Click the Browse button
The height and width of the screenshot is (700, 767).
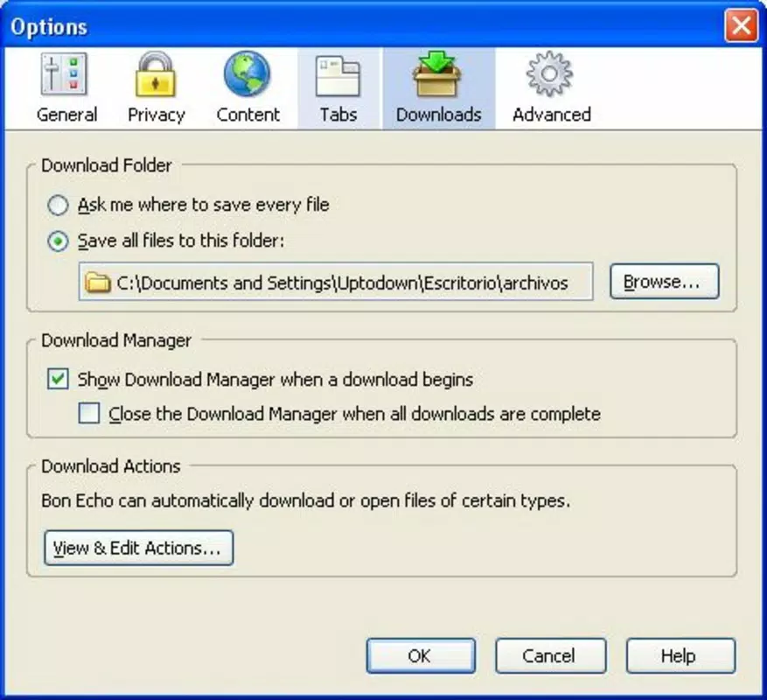tap(665, 282)
